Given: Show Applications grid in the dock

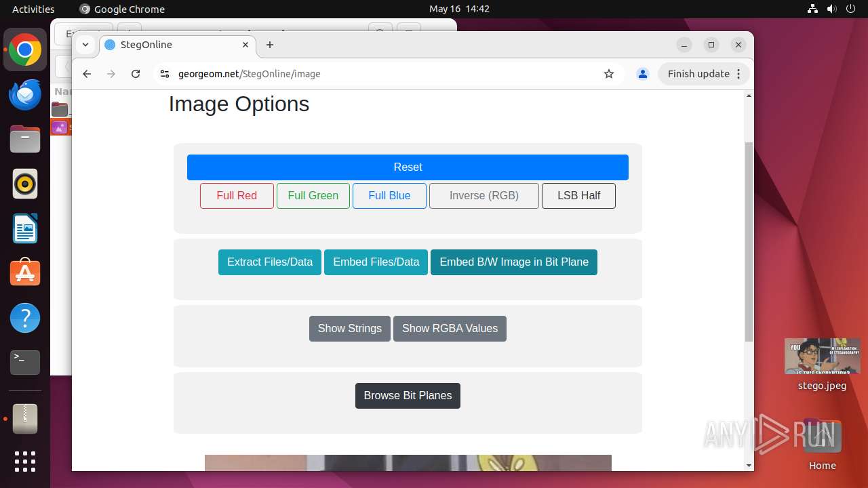Looking at the screenshot, I should [x=25, y=462].
